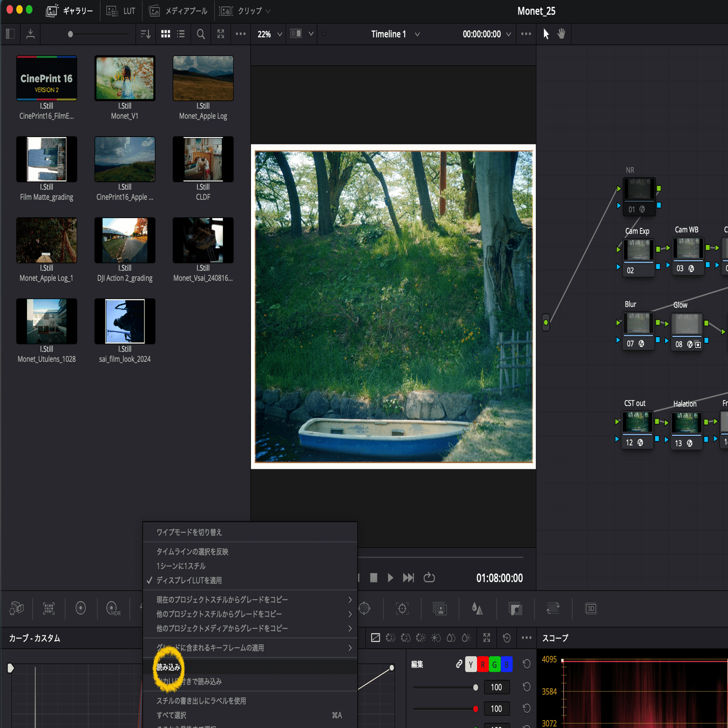Image resolution: width=728 pixels, height=728 pixels.
Task: Open the Color Match palette
Action: point(49,609)
